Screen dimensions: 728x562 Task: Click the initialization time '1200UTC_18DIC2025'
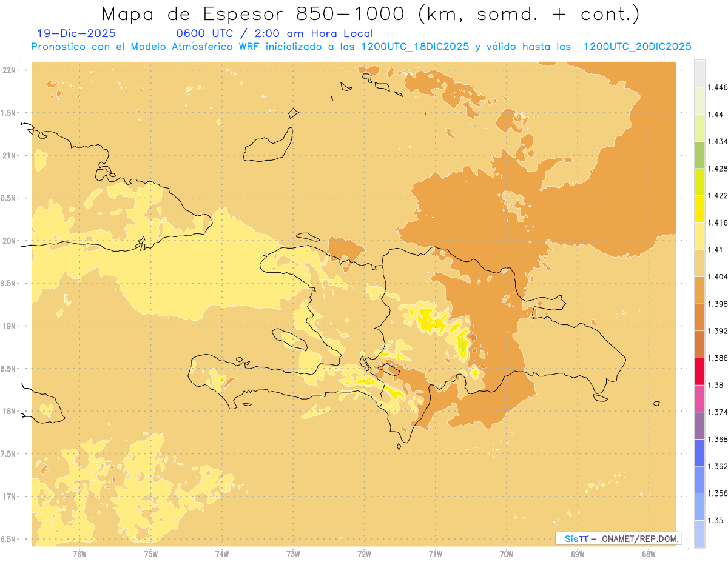415,47
